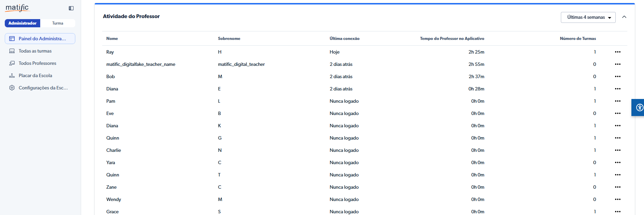The image size is (644, 215).
Task: Open the accessibility widget
Action: click(x=639, y=108)
